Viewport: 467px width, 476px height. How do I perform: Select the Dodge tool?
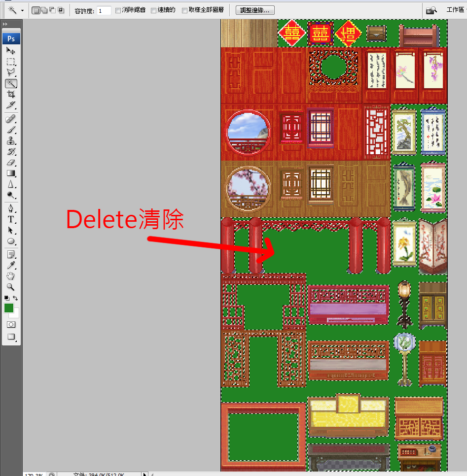click(11, 195)
